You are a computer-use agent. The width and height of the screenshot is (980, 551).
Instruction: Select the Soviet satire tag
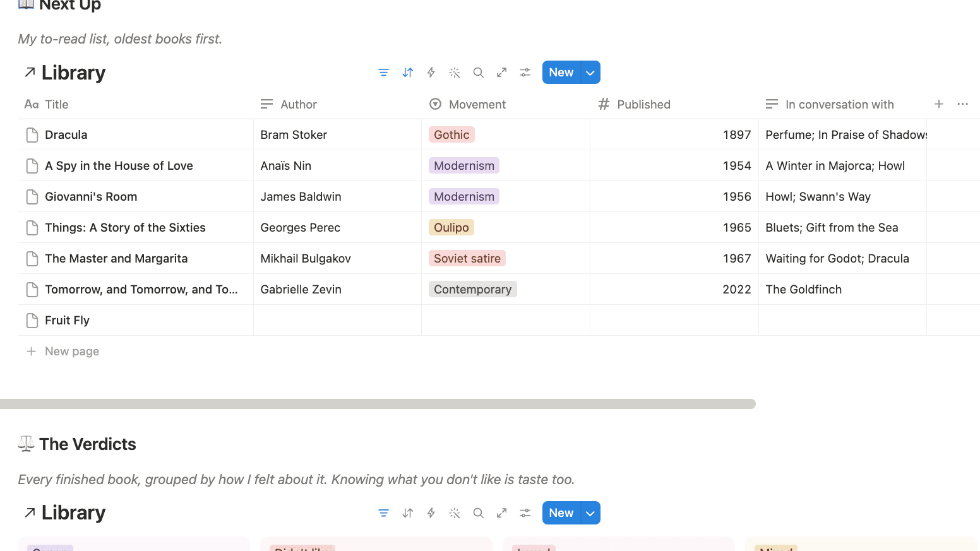467,259
